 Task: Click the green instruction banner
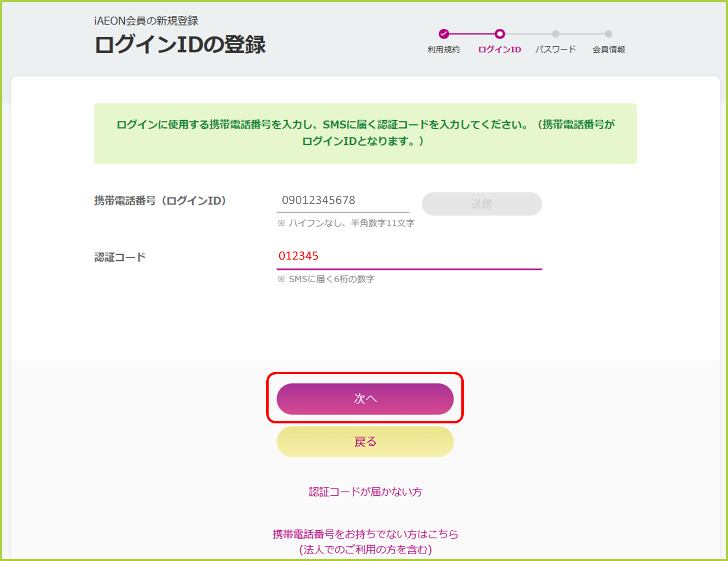tap(365, 134)
